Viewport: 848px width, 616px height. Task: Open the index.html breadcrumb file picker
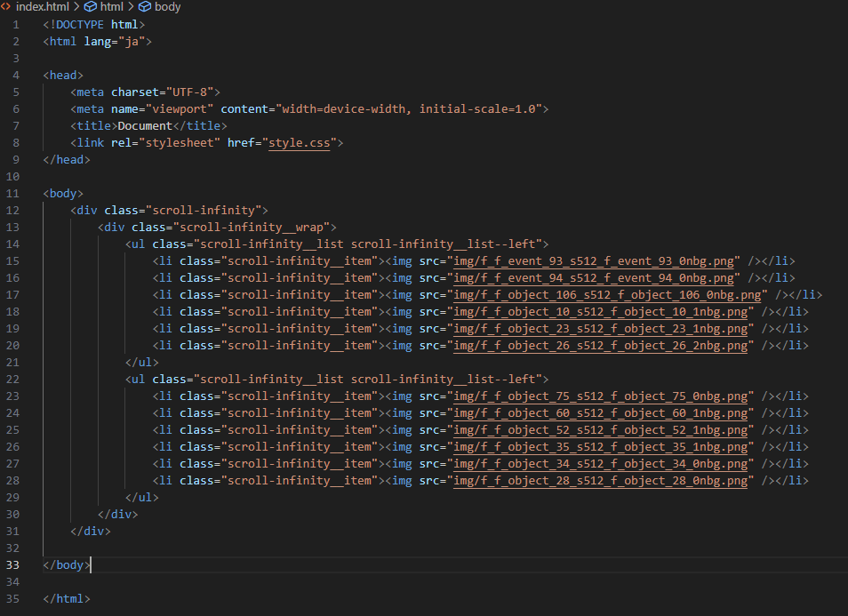pyautogui.click(x=44, y=7)
